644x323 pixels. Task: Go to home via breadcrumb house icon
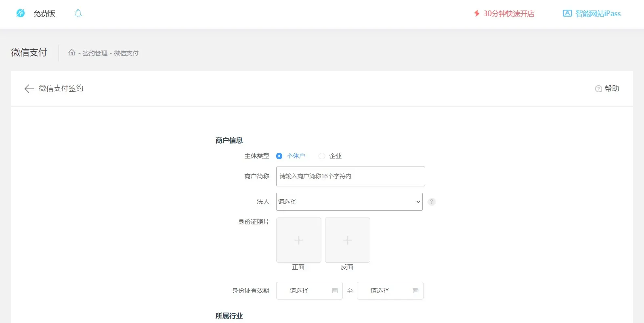coord(72,53)
